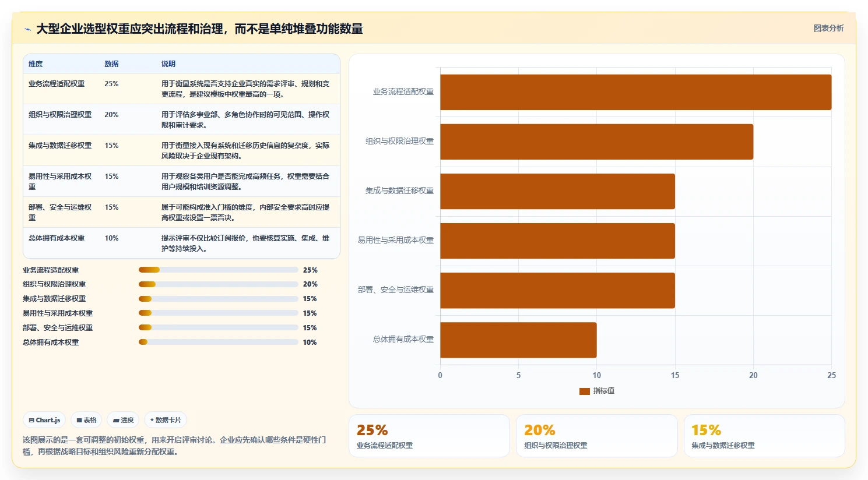Open the 20% 组织与权限治理权重 data card

596,436
